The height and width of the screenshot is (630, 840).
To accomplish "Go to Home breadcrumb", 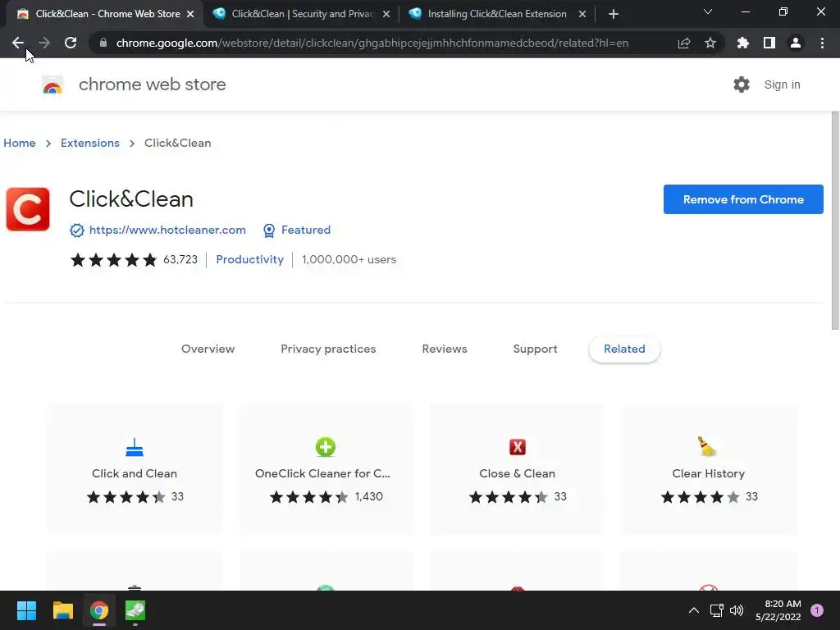I will 20,143.
